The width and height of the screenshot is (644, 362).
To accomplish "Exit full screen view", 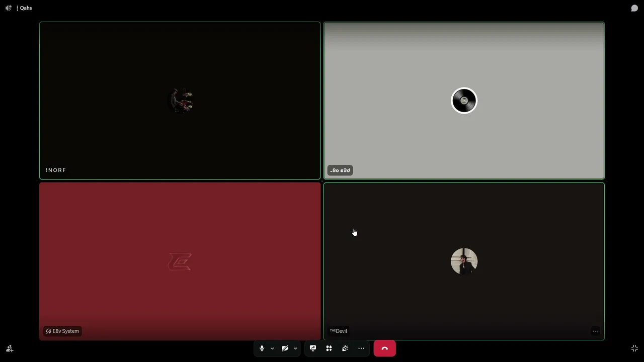I will (634, 348).
